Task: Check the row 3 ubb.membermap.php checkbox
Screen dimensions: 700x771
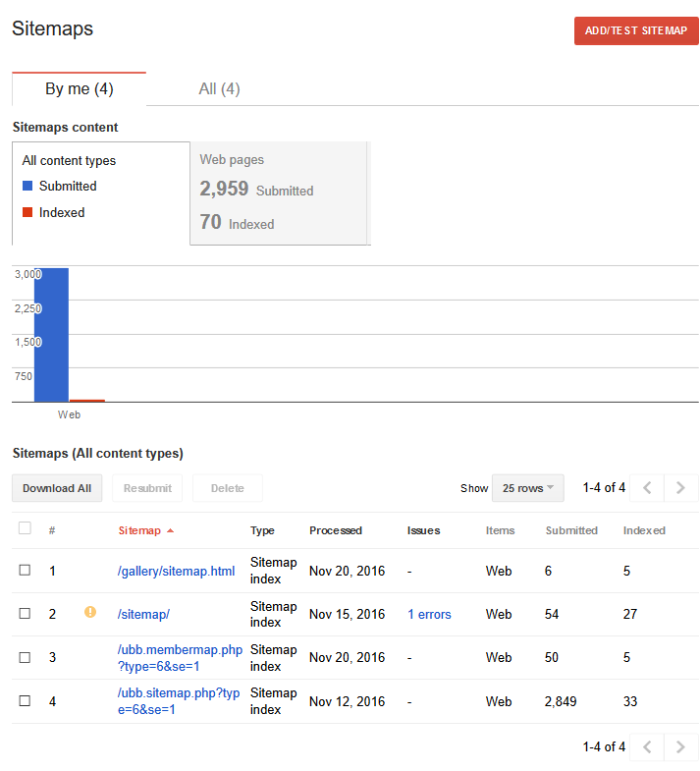Action: (x=25, y=657)
